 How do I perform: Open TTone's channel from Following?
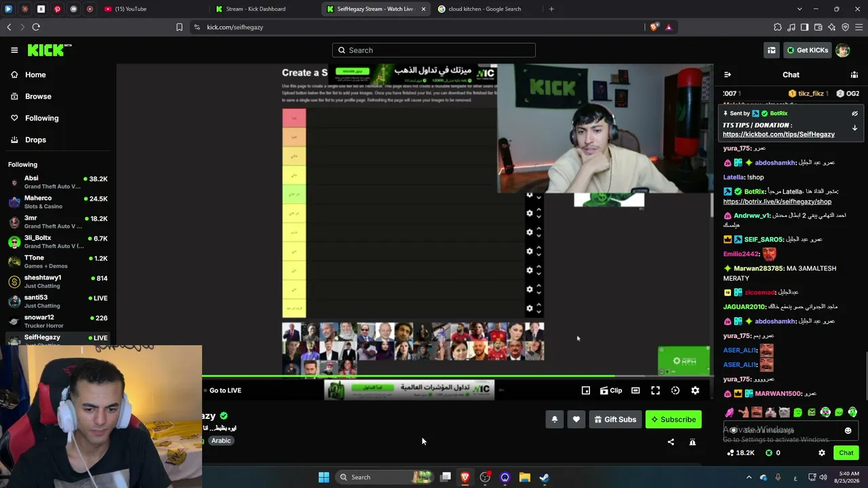pyautogui.click(x=58, y=262)
